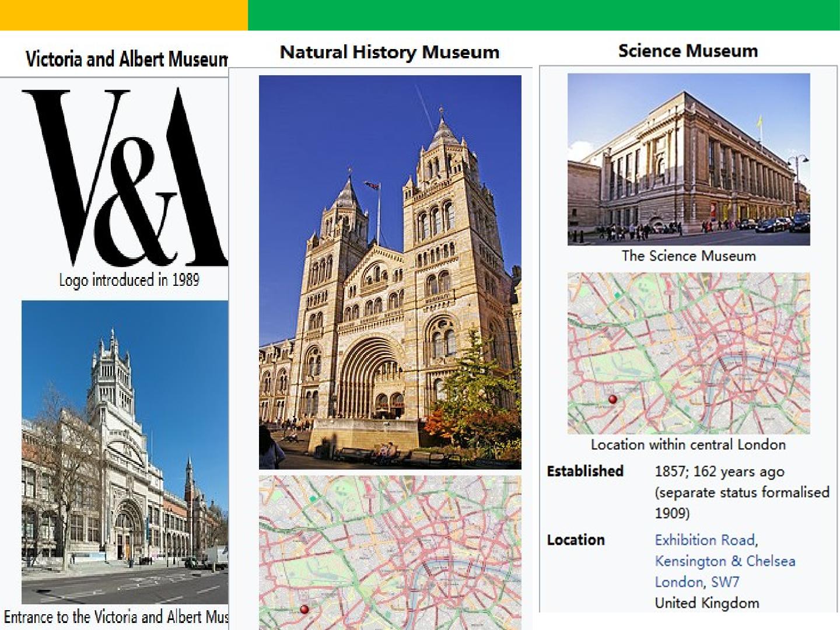Screen dimensions: 840x630
Task: Click the '1909)' text
Action: click(x=672, y=513)
